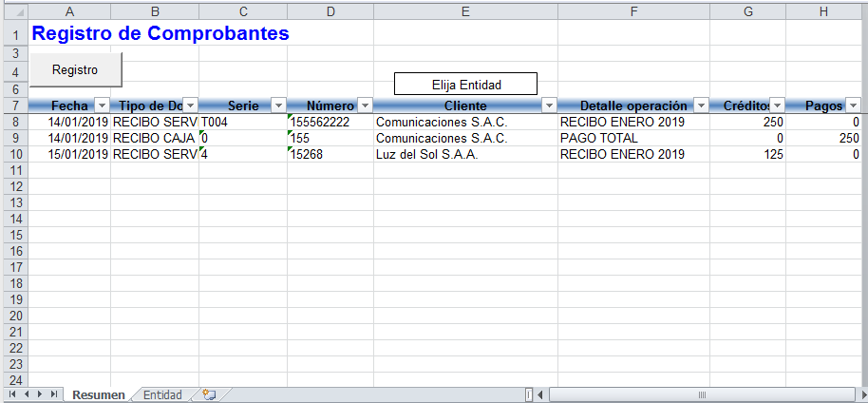Insert a new worksheet using tab icon
The width and height of the screenshot is (868, 403).
[210, 394]
